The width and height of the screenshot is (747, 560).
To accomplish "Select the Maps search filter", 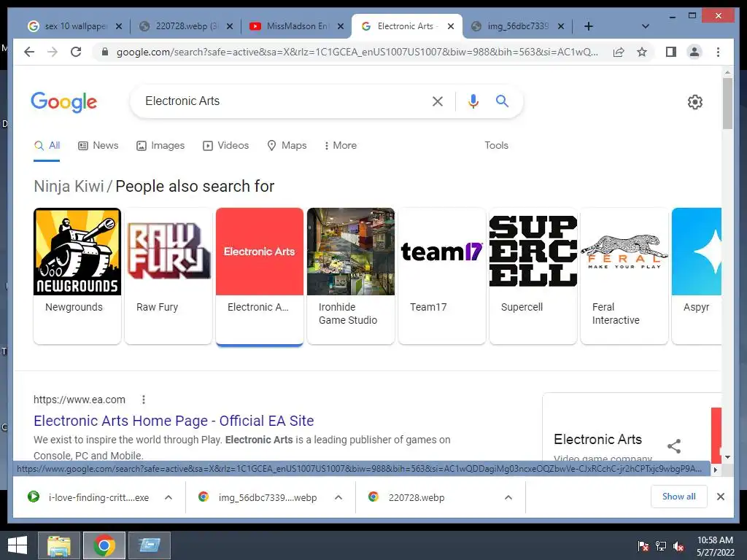I will [x=287, y=146].
